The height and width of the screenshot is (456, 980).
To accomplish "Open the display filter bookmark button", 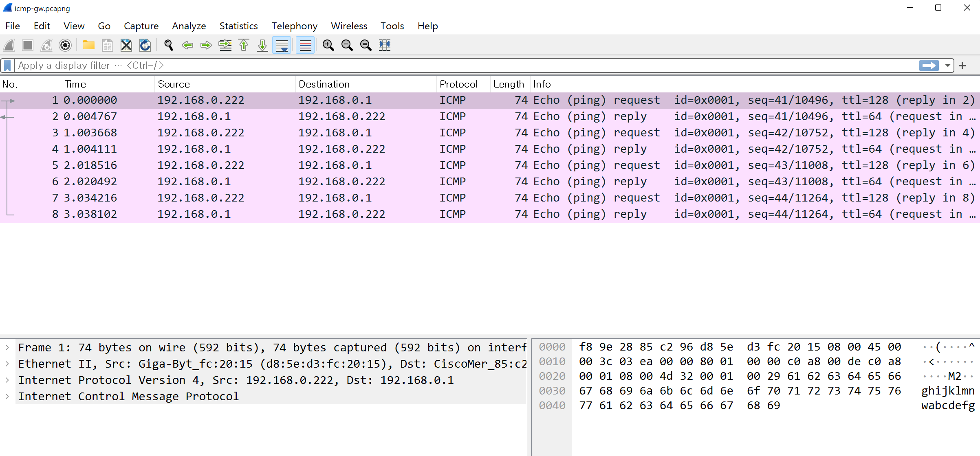I will pos(8,66).
